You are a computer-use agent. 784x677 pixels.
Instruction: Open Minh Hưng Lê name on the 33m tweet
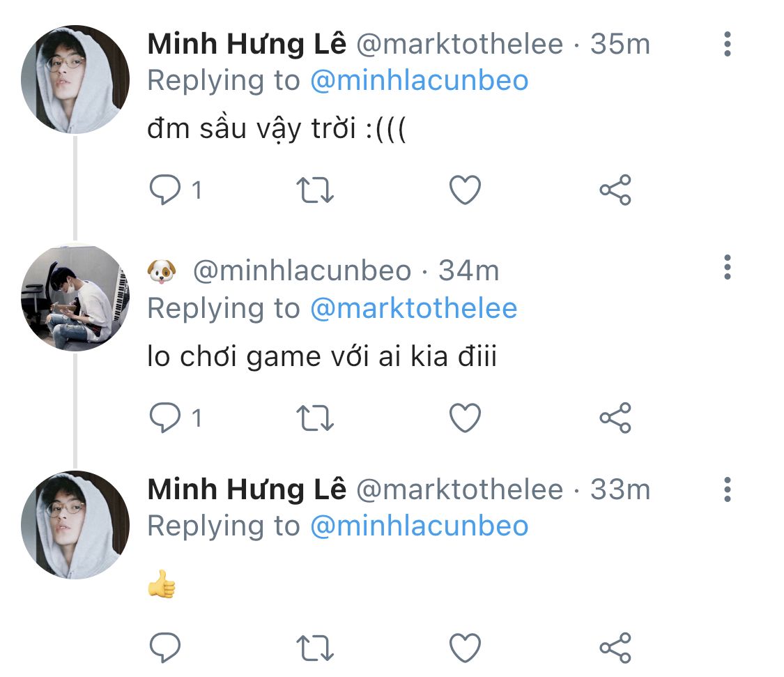pyautogui.click(x=247, y=489)
